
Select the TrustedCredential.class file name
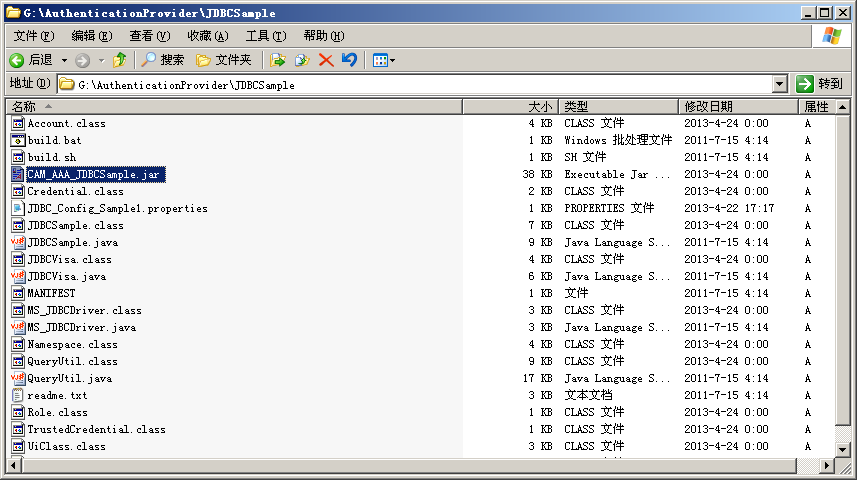click(97, 430)
